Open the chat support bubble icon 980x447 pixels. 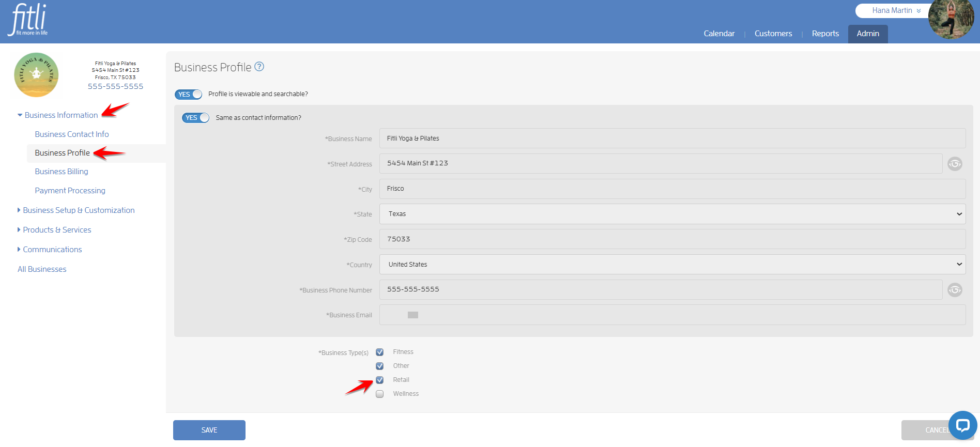962,425
